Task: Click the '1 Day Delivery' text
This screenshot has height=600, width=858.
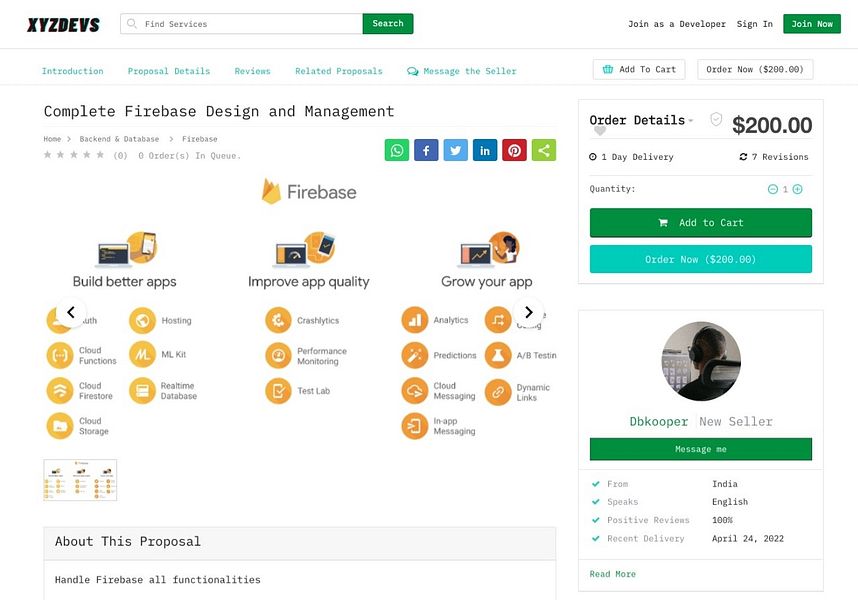Action: [637, 157]
